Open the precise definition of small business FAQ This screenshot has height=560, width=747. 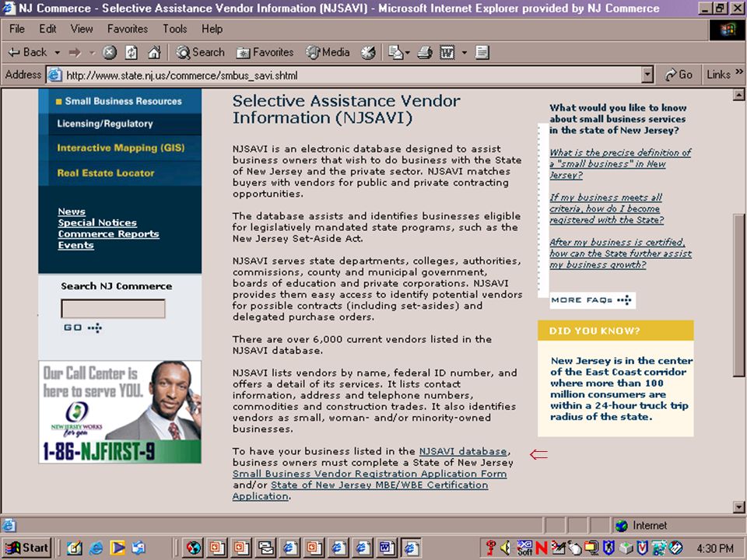620,164
